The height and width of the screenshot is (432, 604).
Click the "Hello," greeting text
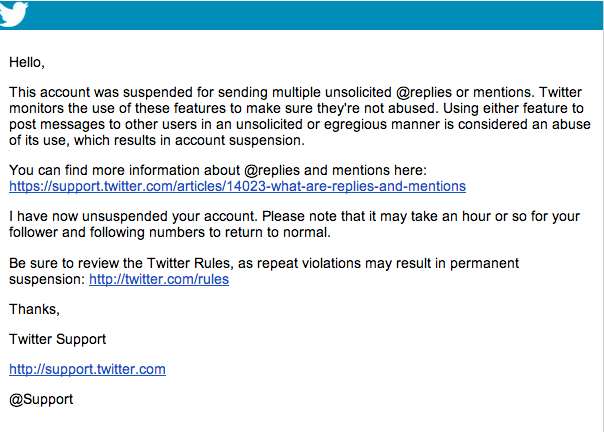pyautogui.click(x=27, y=62)
